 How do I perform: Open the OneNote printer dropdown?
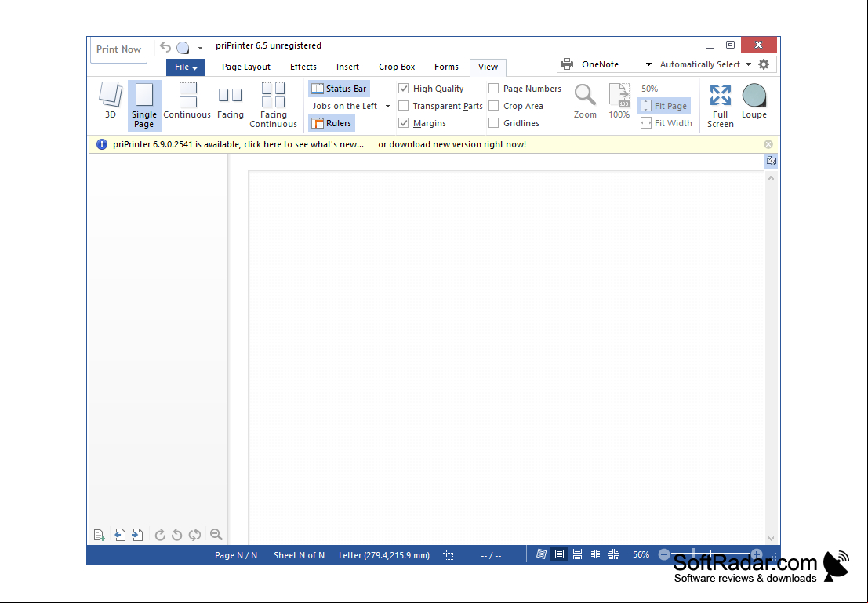tap(648, 64)
